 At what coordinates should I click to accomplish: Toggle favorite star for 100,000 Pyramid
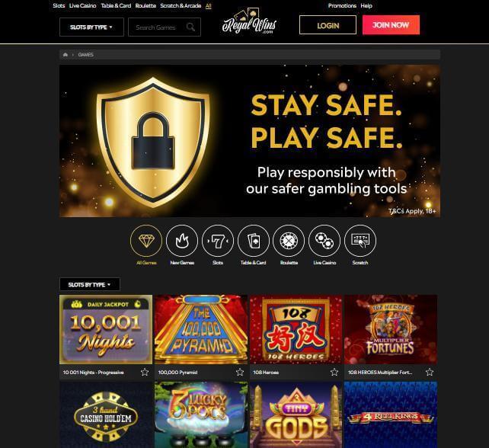239,372
